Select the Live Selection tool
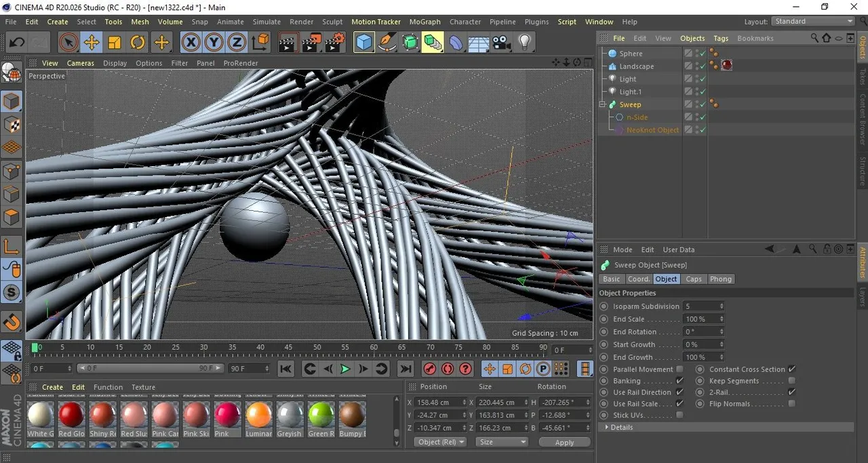Viewport: 868px width, 463px height. coord(68,43)
